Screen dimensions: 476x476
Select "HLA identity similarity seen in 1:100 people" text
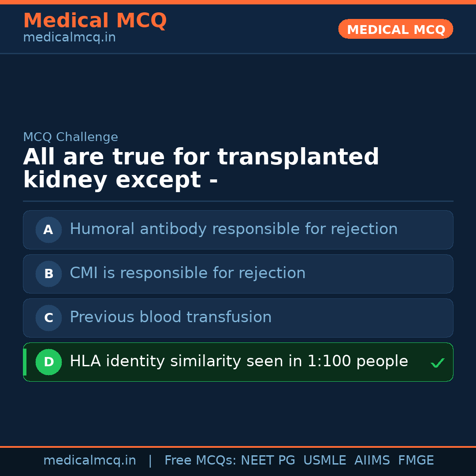tap(238, 361)
